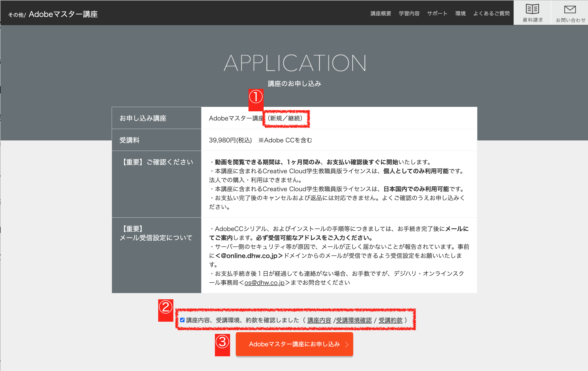
Task: Select 環境 in the header navigation
Action: [x=460, y=13]
